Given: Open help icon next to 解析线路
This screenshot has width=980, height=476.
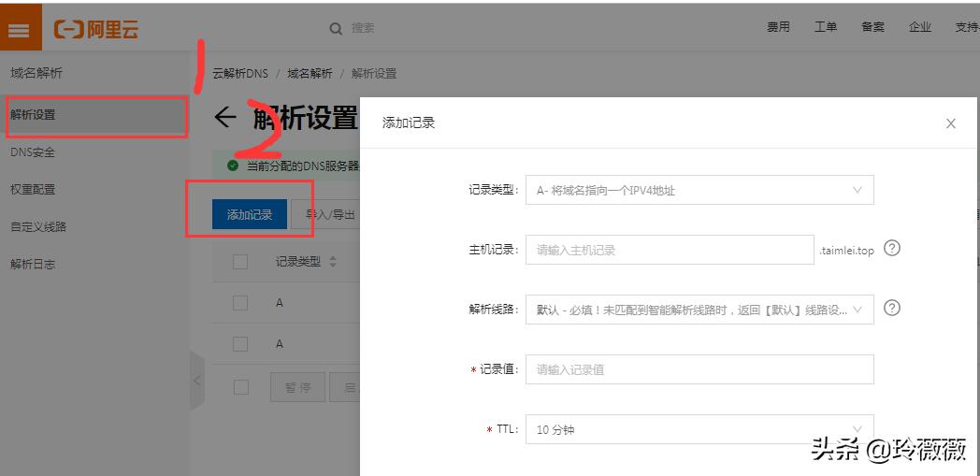Looking at the screenshot, I should tap(892, 308).
